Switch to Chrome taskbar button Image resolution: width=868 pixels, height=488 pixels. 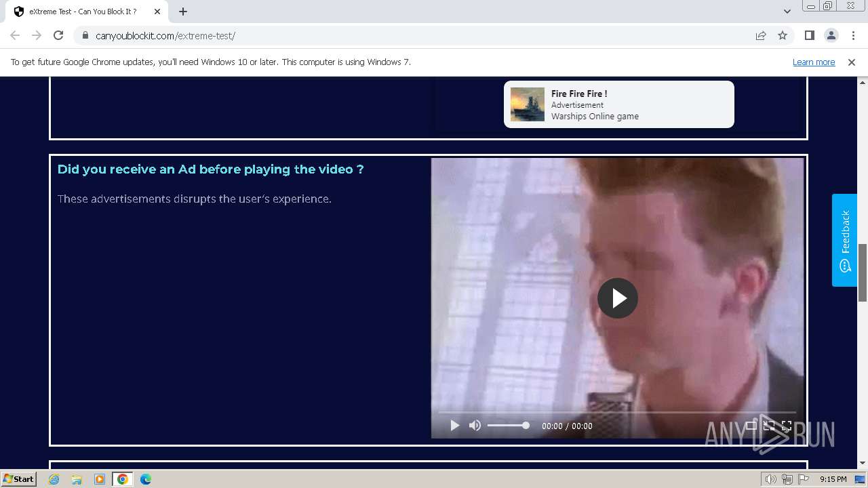pos(123,479)
